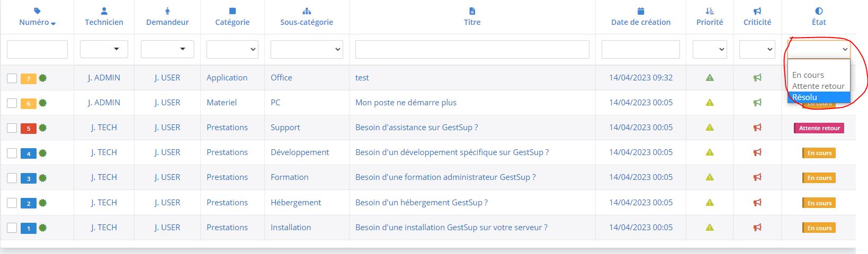Click red megaphone in Installation ticket row
This screenshot has width=868, height=254.
pyautogui.click(x=757, y=228)
